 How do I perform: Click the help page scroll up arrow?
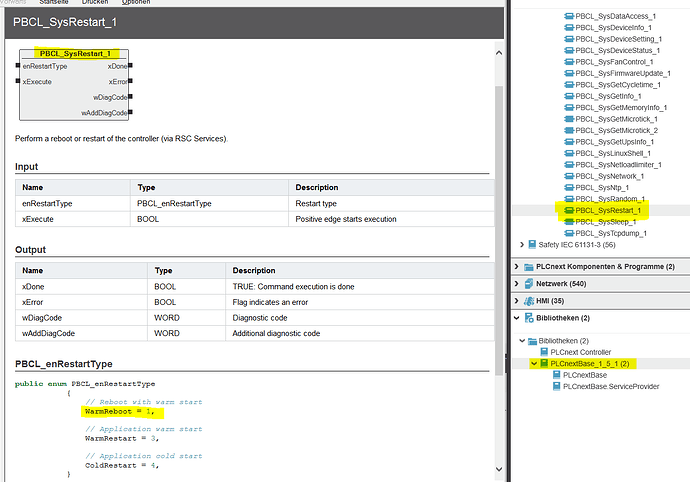pos(499,53)
